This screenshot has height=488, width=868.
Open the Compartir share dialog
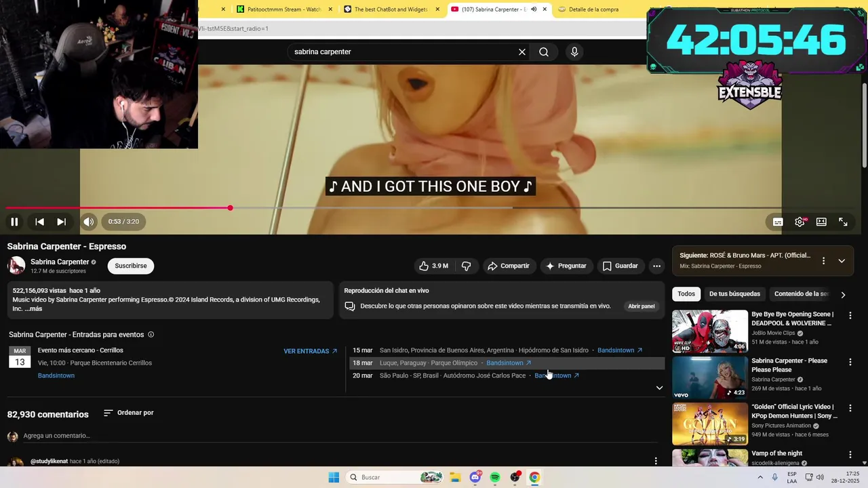pyautogui.click(x=509, y=266)
